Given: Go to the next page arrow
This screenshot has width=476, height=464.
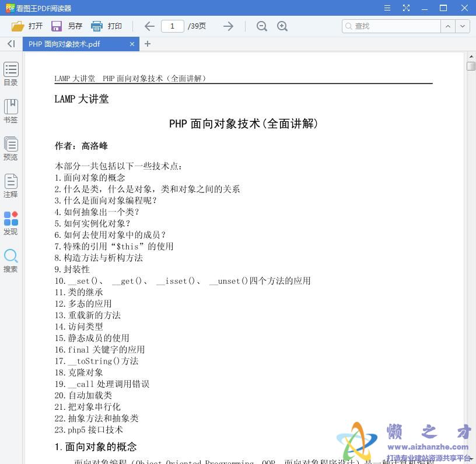Looking at the screenshot, I should pos(228,26).
